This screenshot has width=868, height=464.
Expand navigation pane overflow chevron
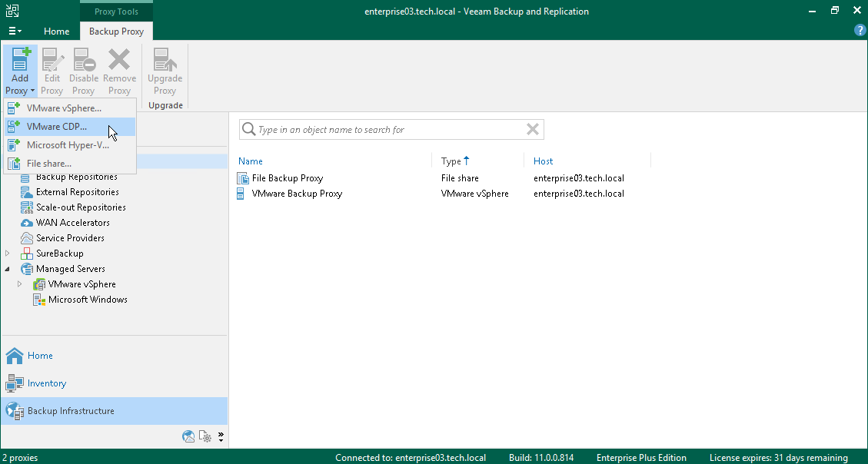point(221,436)
